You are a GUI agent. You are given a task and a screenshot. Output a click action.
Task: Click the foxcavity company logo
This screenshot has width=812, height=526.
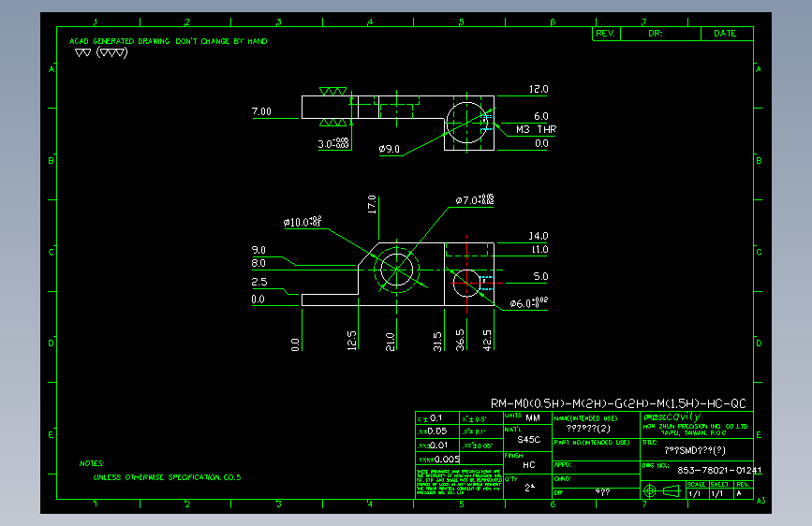[672, 416]
